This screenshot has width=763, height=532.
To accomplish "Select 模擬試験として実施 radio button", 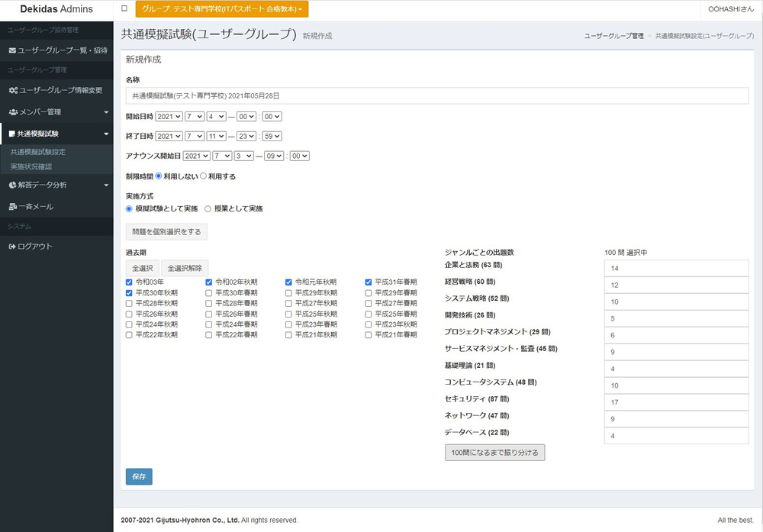I will [x=129, y=209].
